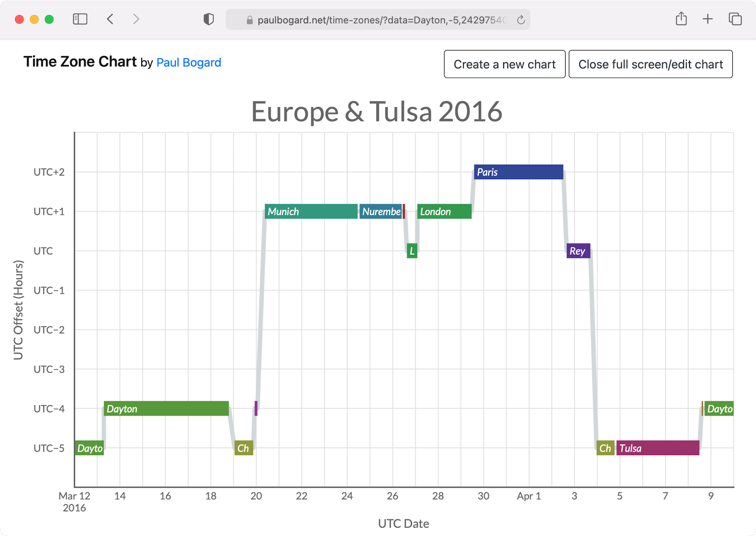Click the Time Zone Chart heading
756x536 pixels.
(80, 62)
